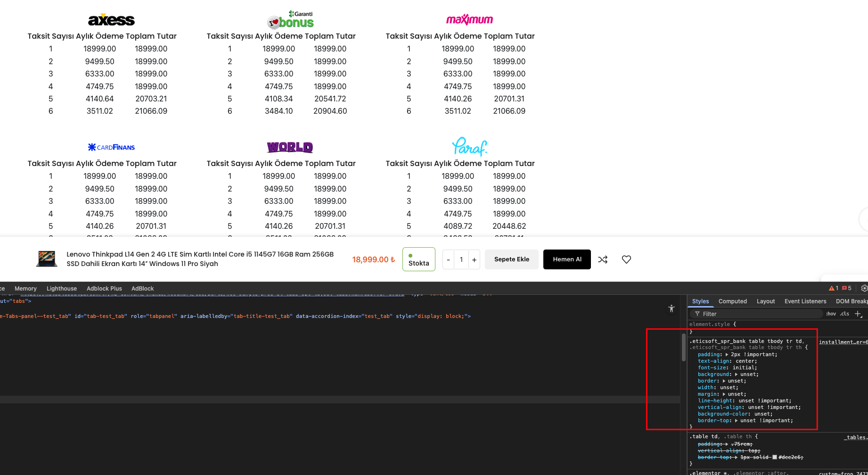Screen dimensions: 868x475
Task: Click the 18,999.00 ₺ product price
Action: [374, 259]
